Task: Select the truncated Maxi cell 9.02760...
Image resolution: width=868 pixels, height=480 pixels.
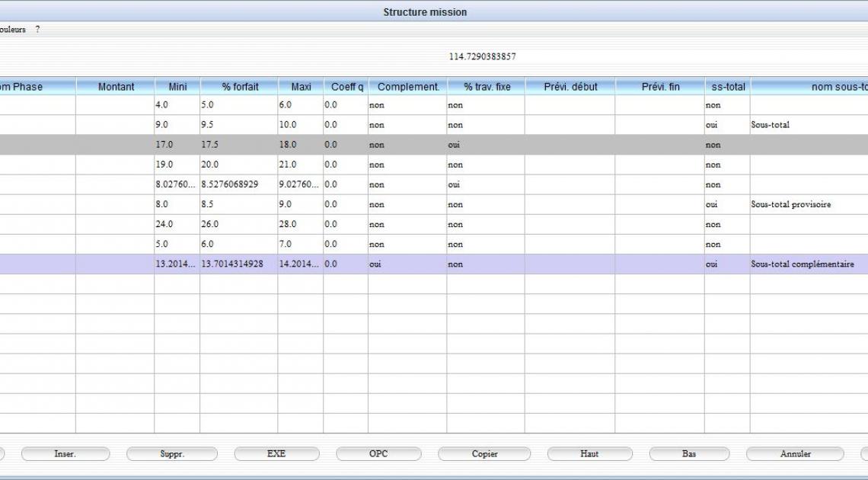Action: (x=301, y=184)
